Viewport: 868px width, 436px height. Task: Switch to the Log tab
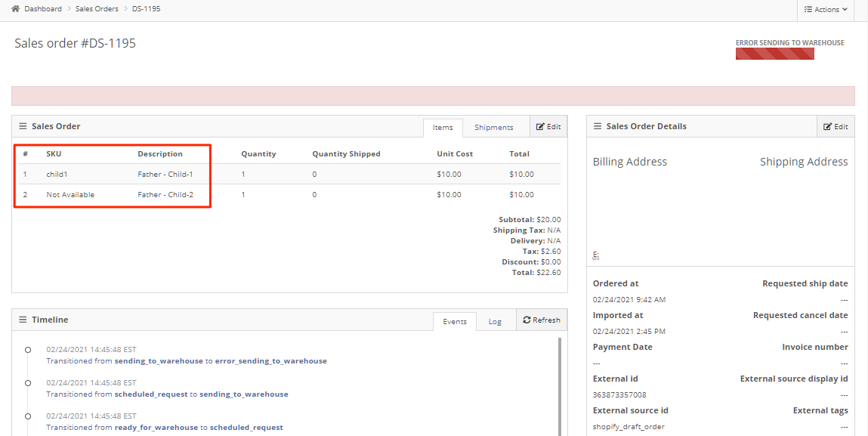tap(495, 321)
